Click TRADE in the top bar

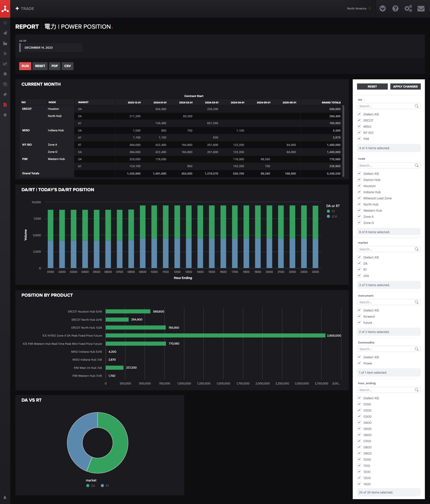click(x=28, y=8)
